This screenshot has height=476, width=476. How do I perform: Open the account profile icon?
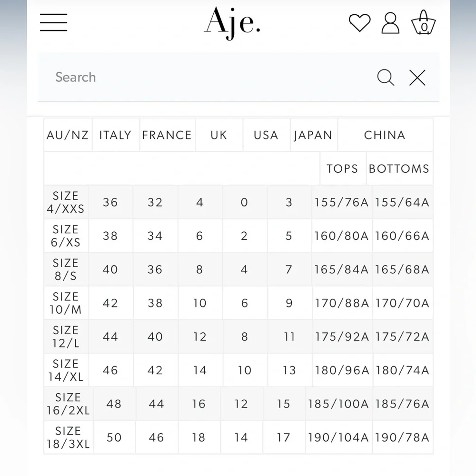coord(390,23)
